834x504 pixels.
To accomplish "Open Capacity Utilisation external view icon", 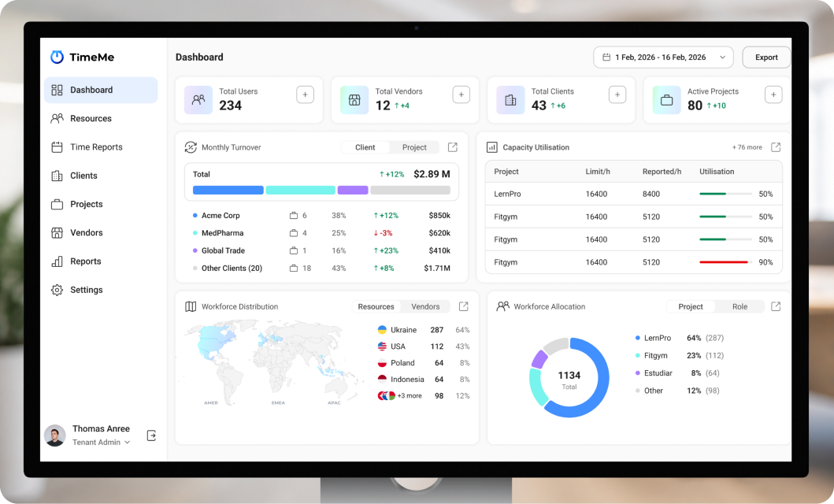I will pyautogui.click(x=776, y=147).
